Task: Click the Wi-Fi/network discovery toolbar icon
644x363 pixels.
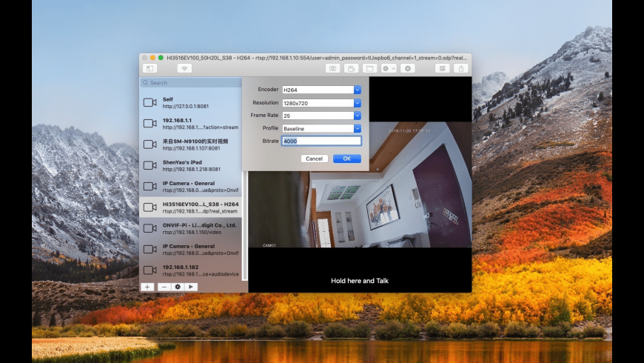Action: [x=184, y=69]
